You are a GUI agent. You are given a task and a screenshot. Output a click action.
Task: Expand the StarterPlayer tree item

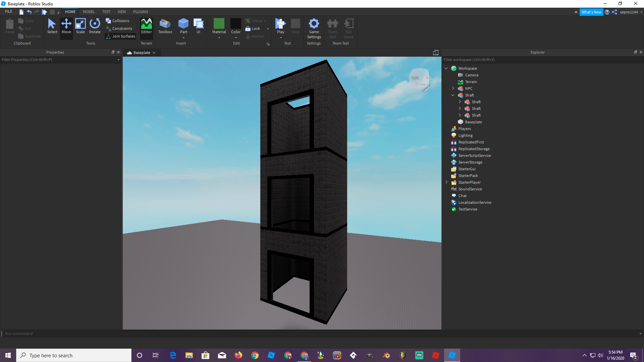[x=446, y=182]
